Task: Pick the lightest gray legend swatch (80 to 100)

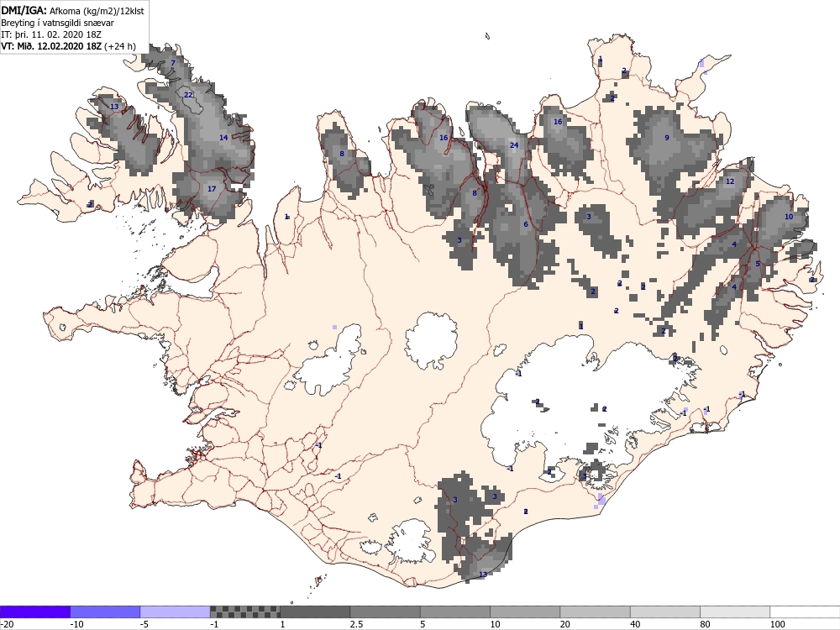Action: tap(735, 612)
